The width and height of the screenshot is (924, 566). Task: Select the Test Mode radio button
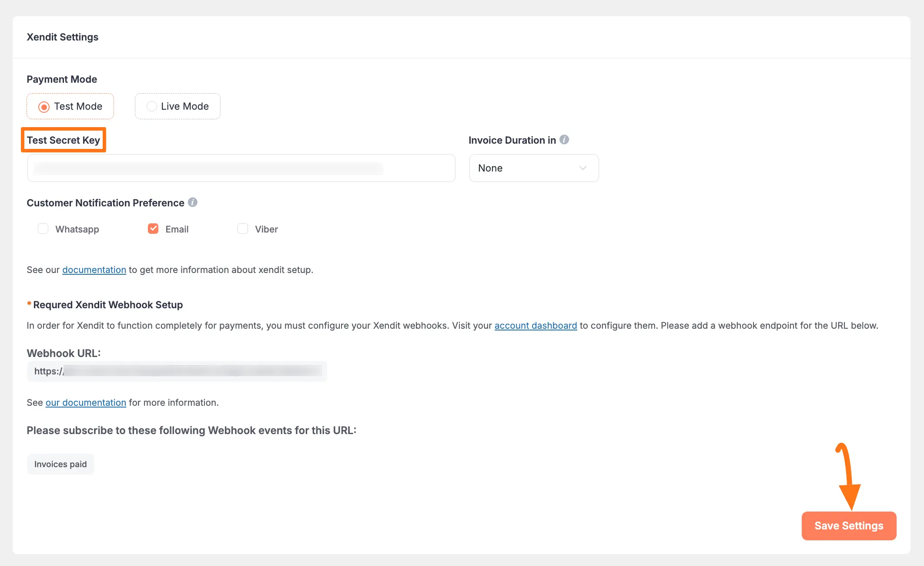44,107
